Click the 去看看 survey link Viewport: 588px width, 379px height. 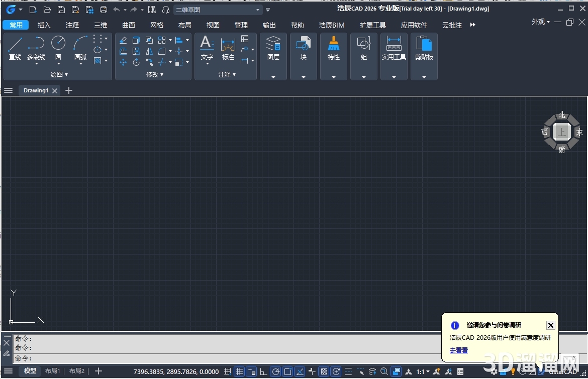click(x=458, y=350)
